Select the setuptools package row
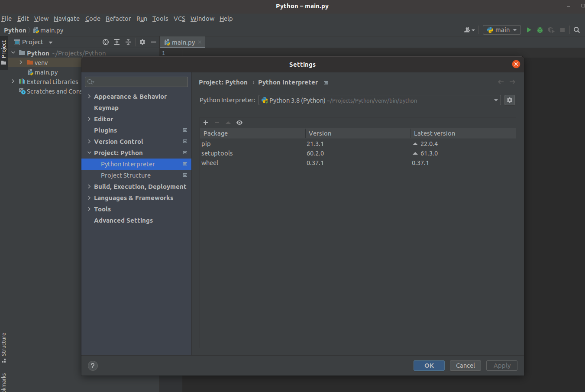The height and width of the screenshot is (392, 585). click(x=358, y=153)
